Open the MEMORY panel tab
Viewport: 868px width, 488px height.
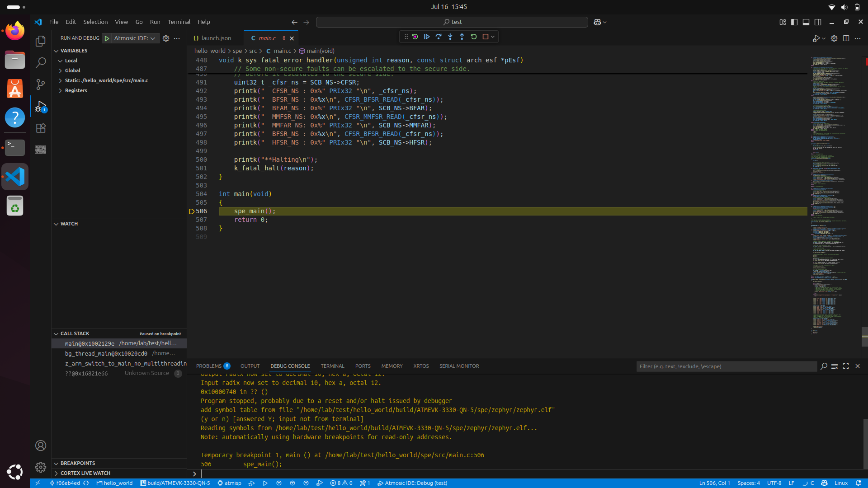tap(392, 366)
